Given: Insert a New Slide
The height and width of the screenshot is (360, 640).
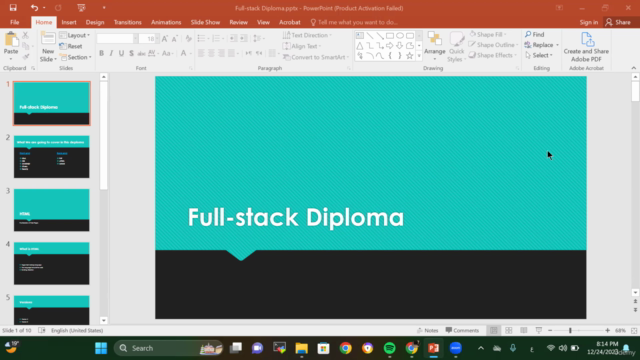Looking at the screenshot, I should tap(48, 47).
